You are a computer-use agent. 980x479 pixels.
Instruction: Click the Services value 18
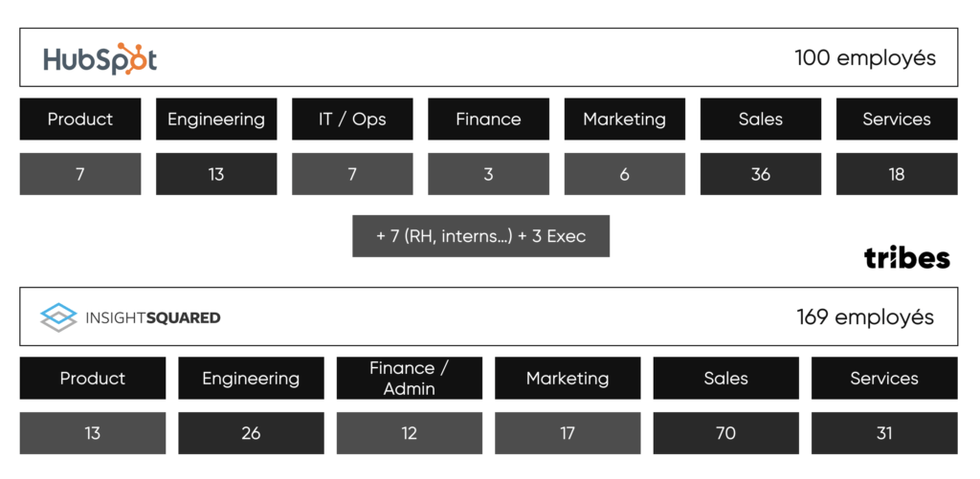[x=897, y=174]
